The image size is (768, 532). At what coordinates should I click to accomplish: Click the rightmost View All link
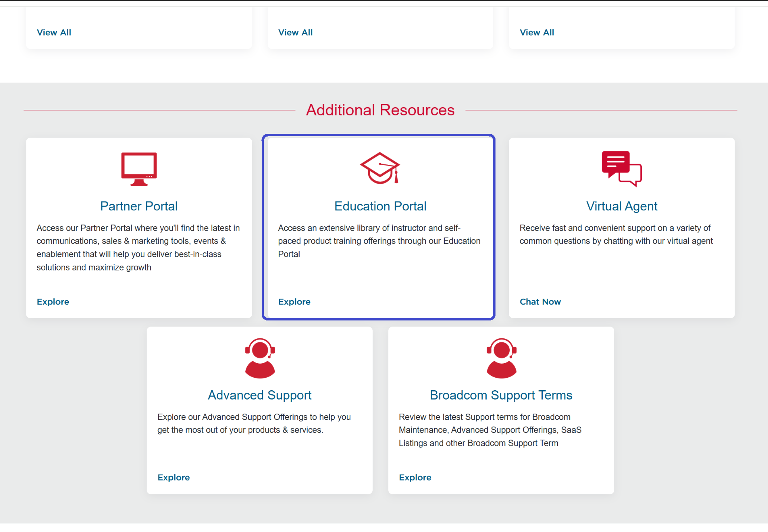(x=537, y=32)
